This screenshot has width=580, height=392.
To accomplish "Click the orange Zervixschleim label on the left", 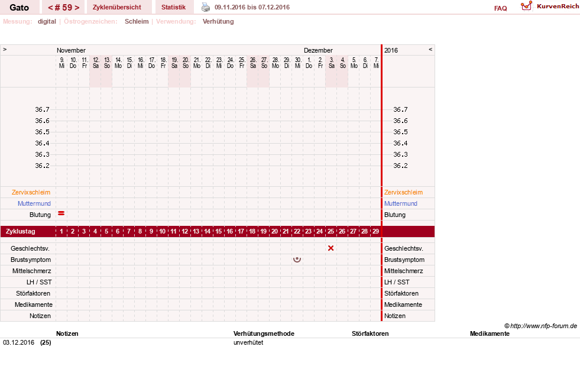I will pyautogui.click(x=31, y=192).
